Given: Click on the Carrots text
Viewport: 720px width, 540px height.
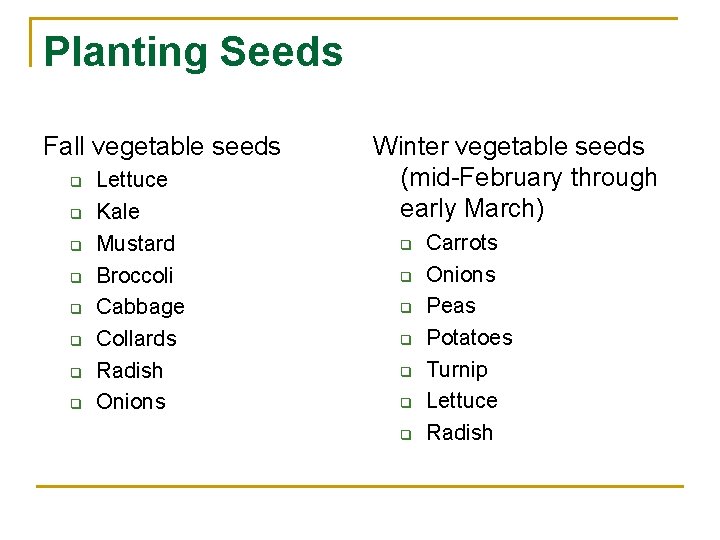Looking at the screenshot, I should (x=461, y=243).
